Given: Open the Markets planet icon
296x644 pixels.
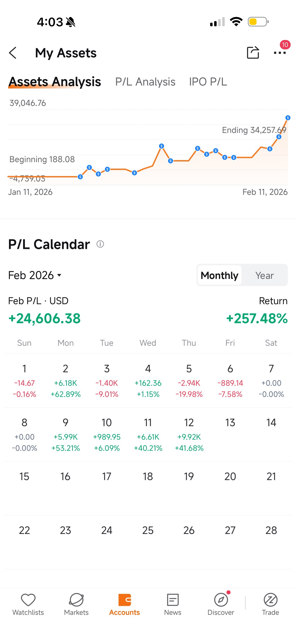Looking at the screenshot, I should tap(76, 600).
